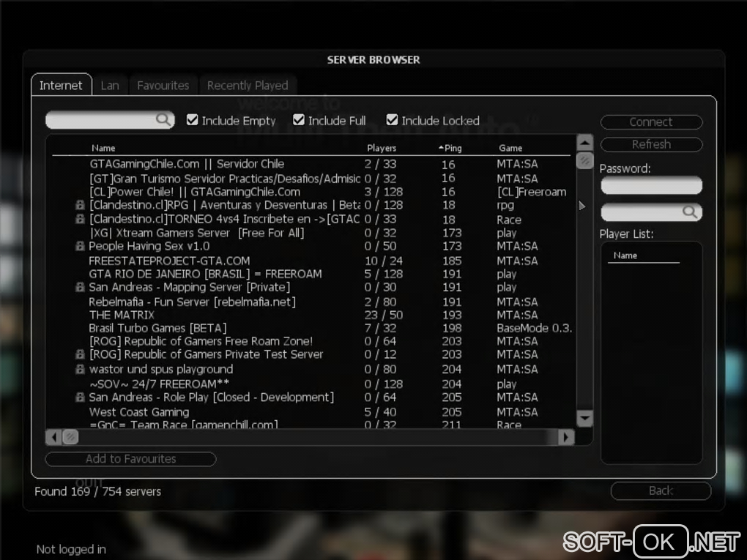Switch to the Internet tab
Screen dimensions: 747x560
[61, 85]
